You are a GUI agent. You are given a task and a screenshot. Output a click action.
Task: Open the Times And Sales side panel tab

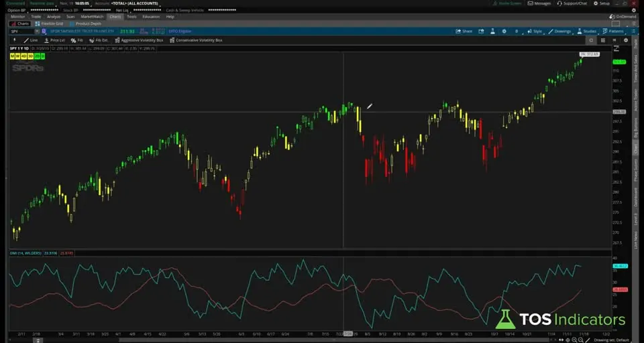(x=636, y=68)
